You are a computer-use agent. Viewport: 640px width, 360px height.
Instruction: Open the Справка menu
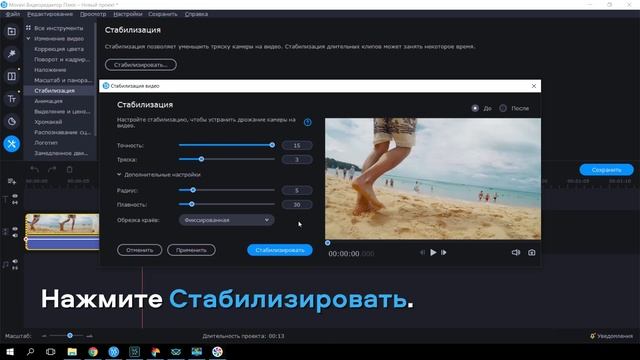coord(196,14)
